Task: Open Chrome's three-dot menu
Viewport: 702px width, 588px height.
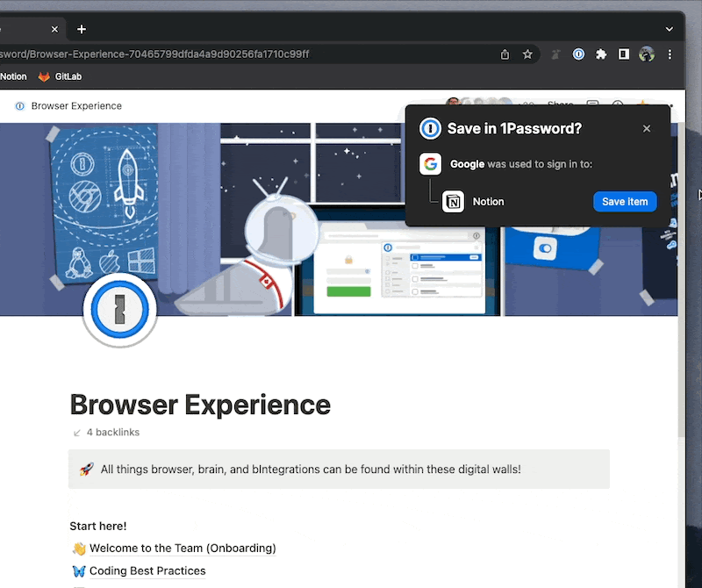Action: [x=670, y=54]
